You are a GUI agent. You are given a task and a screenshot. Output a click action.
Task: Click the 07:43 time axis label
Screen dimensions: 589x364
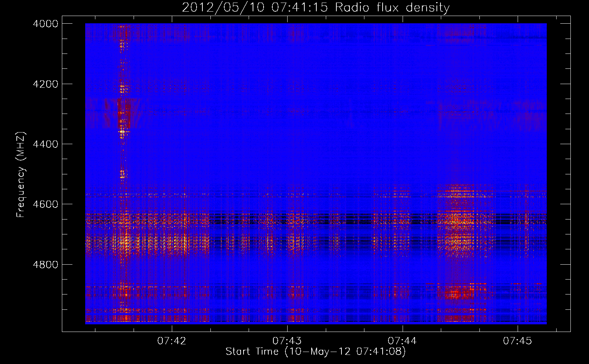287,341
